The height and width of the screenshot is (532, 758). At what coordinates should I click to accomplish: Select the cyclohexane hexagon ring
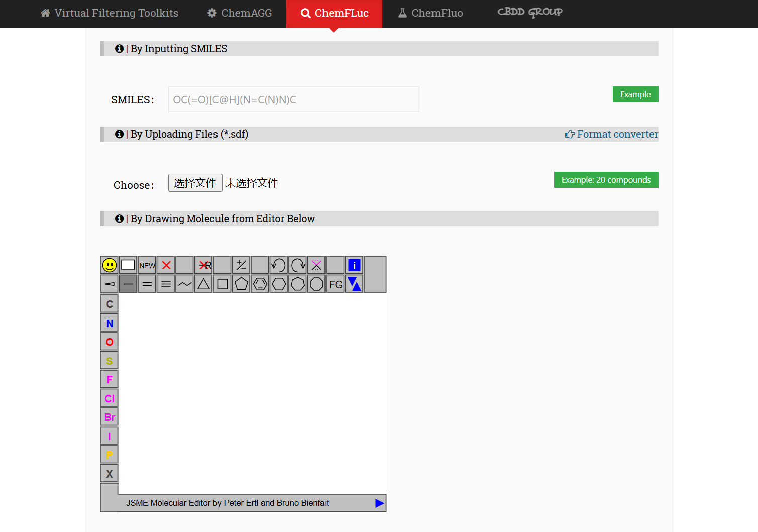(x=279, y=284)
